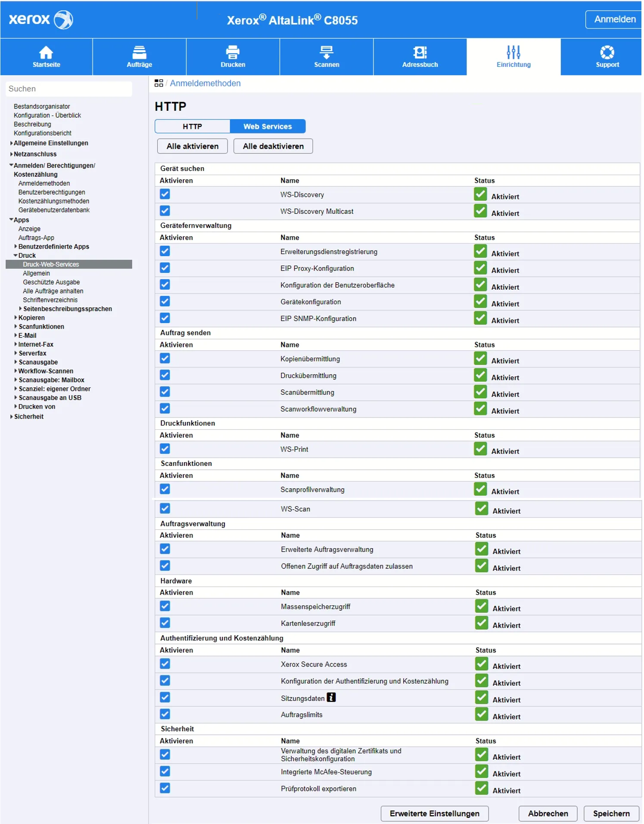The height and width of the screenshot is (824, 644).
Task: Open the Adressbuch address book icon
Action: pyautogui.click(x=420, y=53)
